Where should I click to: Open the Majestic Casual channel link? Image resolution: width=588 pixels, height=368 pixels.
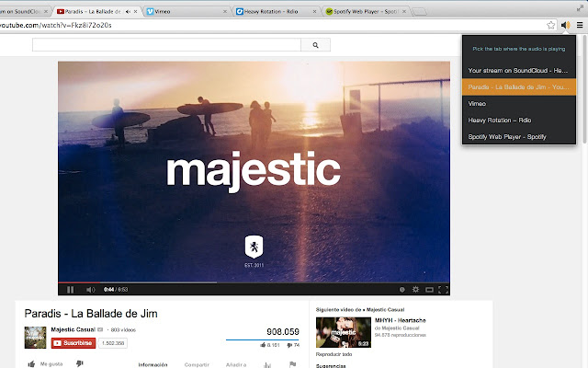pyautogui.click(x=73, y=329)
